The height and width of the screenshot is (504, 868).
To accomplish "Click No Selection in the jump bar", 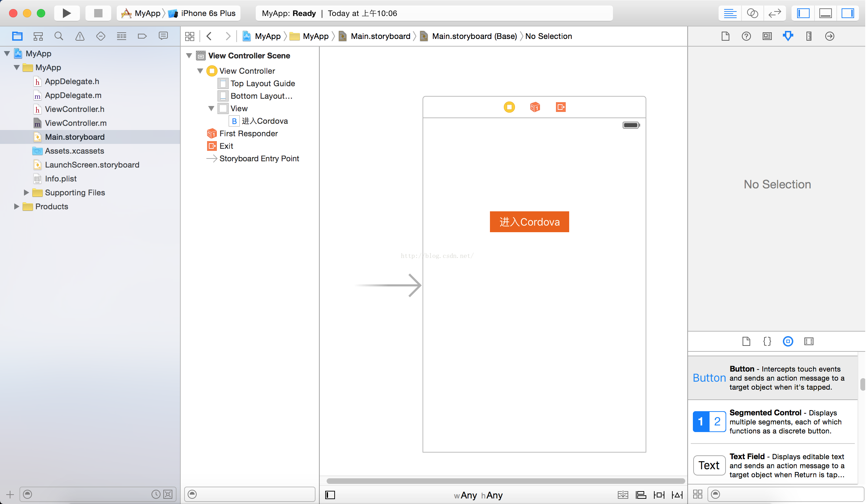I will [x=548, y=36].
